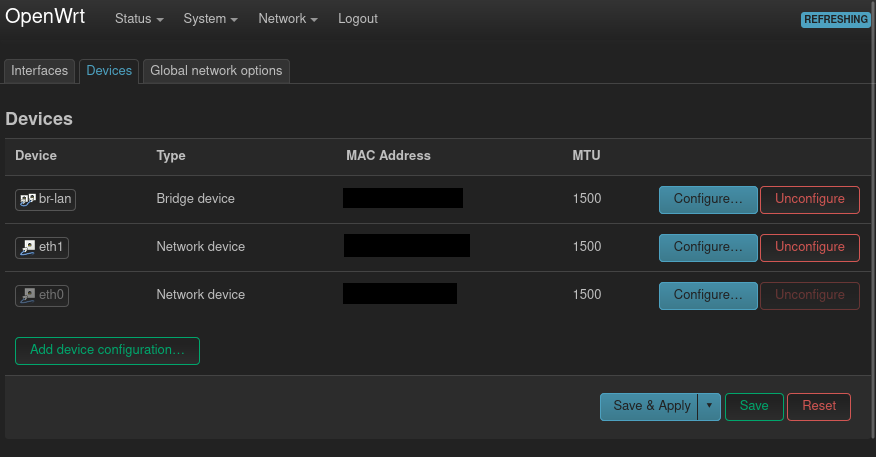Click the 1500 MTU value for br-lan
This screenshot has height=457, width=876.
(x=587, y=198)
